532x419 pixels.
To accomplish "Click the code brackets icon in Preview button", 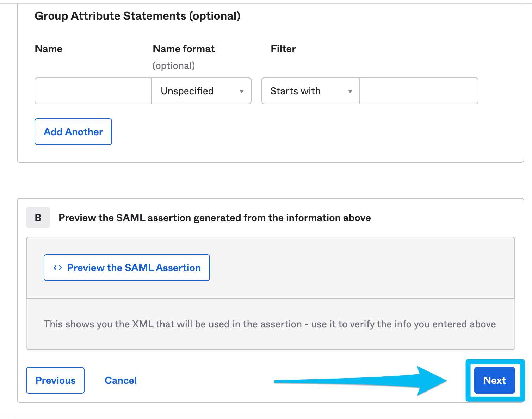I will click(58, 268).
